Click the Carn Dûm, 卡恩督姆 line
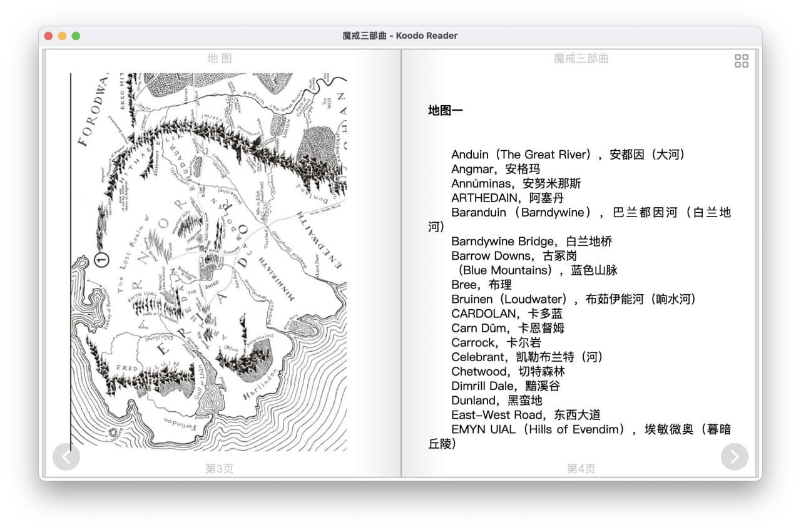The height and width of the screenshot is (532, 801). (x=508, y=327)
